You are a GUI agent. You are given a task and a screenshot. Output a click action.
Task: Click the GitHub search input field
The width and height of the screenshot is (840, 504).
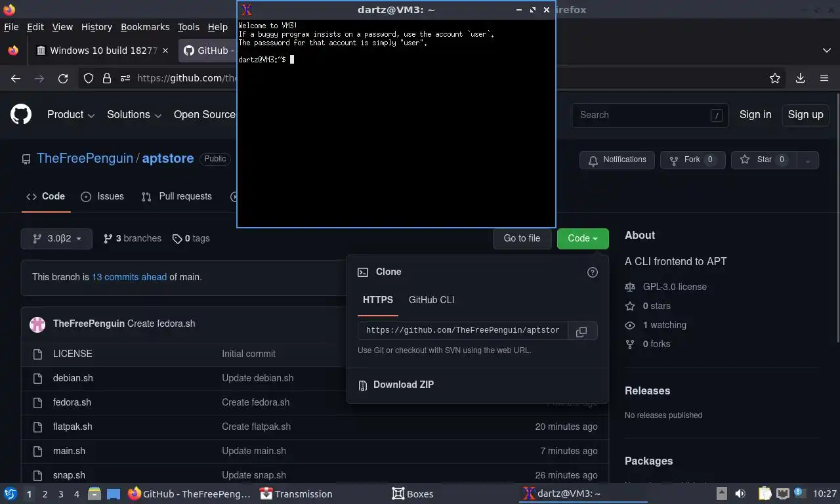tap(650, 115)
